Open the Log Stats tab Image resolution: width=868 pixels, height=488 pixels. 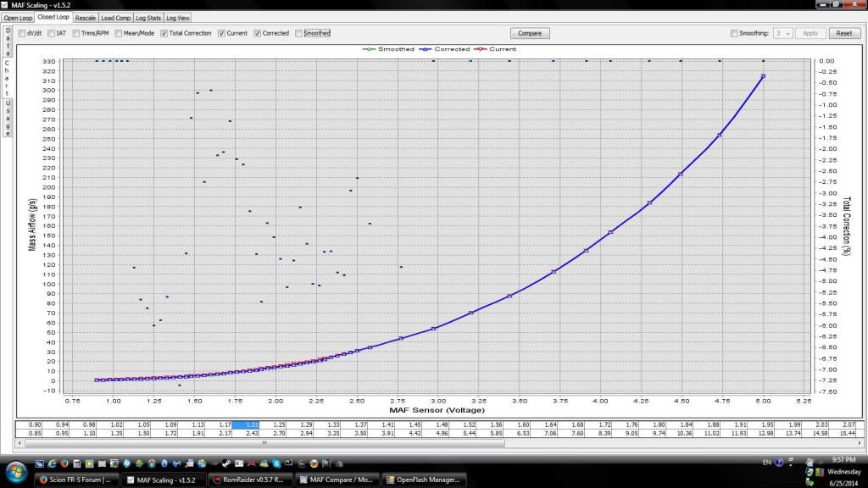pos(147,17)
